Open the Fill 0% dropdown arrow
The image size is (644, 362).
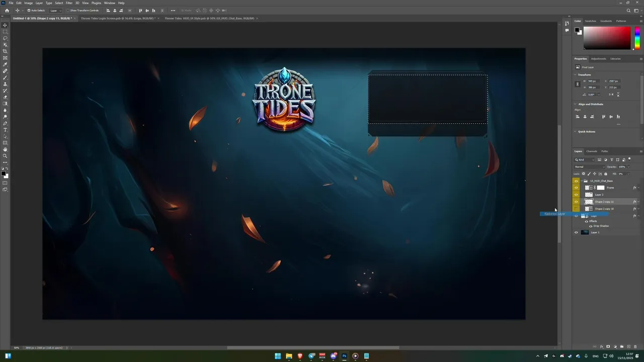coord(628,174)
